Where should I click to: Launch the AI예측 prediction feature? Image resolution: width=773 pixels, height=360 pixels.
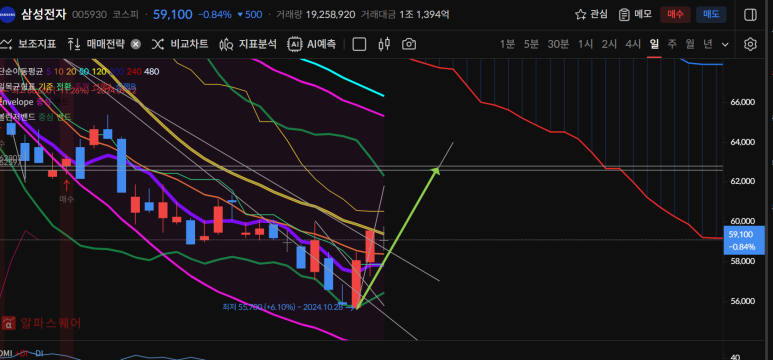tap(312, 44)
